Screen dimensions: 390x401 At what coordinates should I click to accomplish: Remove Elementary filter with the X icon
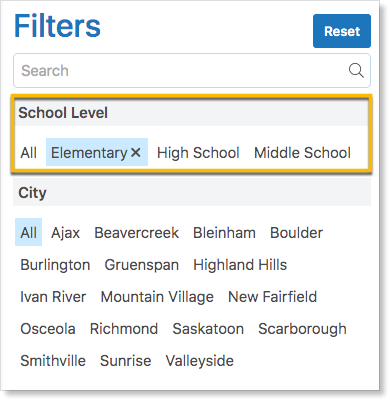(136, 153)
